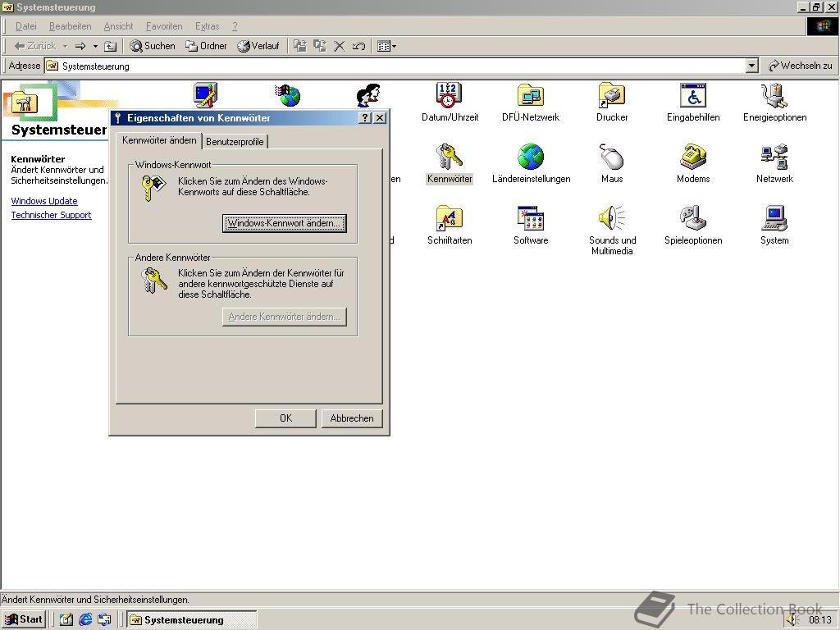Screen dimensions: 840x630
Task: Open the Maus icon
Action: pos(612,157)
